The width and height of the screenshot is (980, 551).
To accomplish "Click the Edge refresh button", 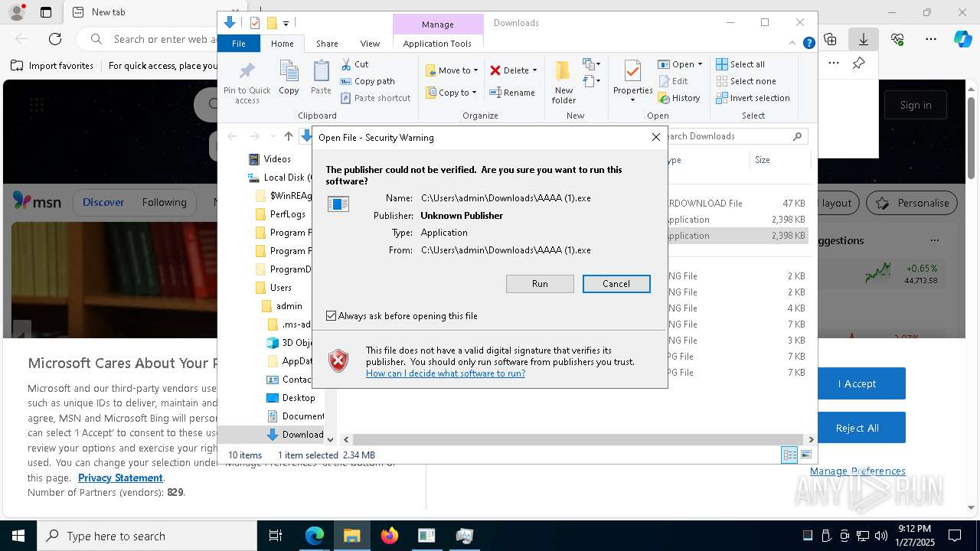I will (x=55, y=39).
